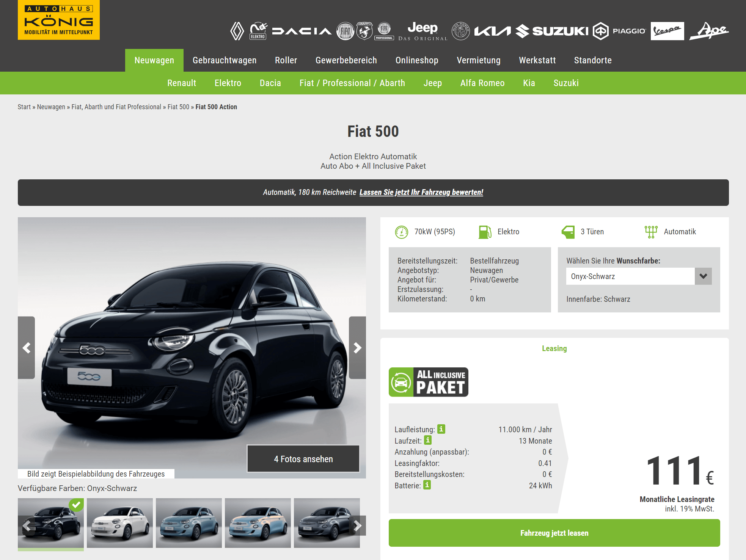Open the Neuwagen tab
The image size is (746, 560).
point(154,60)
